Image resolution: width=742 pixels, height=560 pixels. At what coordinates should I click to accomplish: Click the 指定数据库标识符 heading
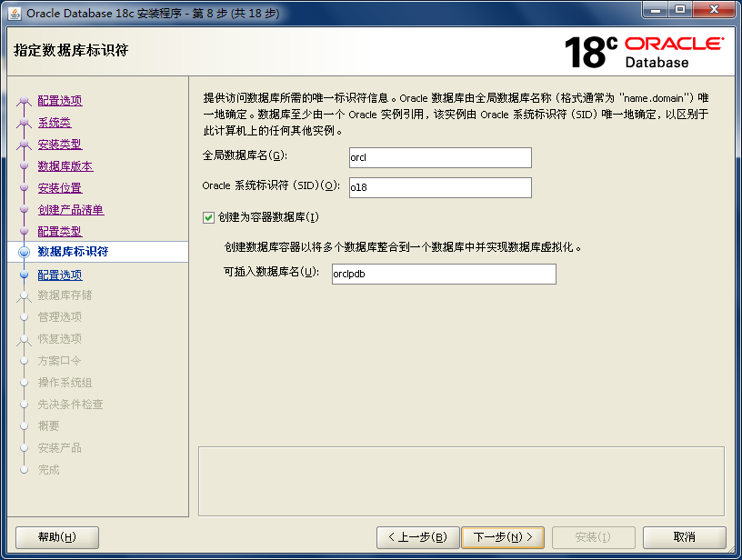pyautogui.click(x=71, y=50)
